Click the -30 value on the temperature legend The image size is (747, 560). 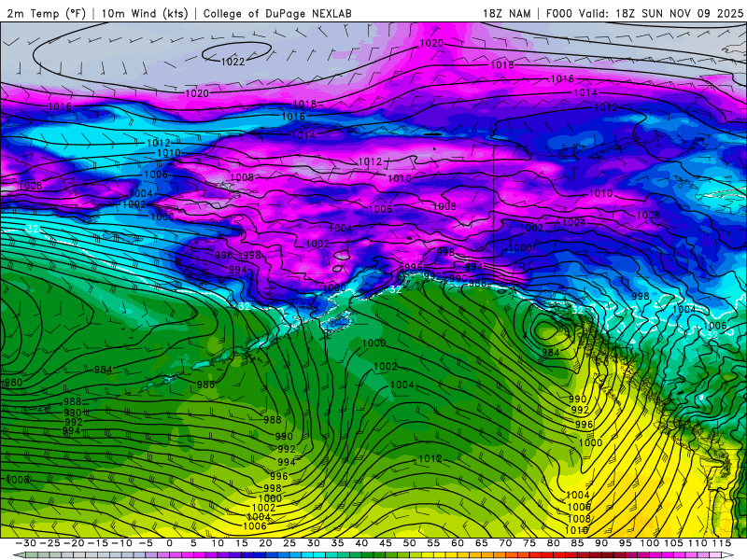coord(26,543)
